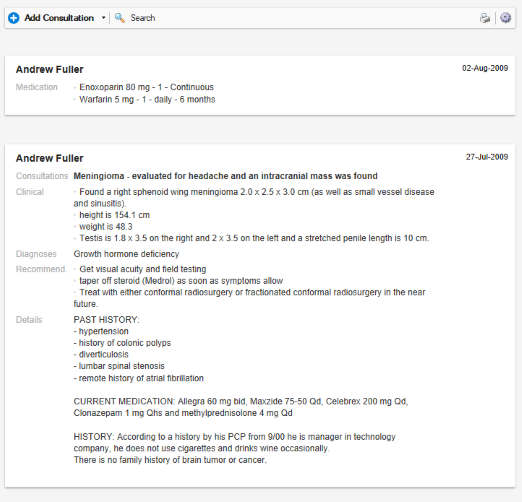
Task: Select the Andrew Fuller 27-Jul-2009 record heading
Action: [50, 158]
